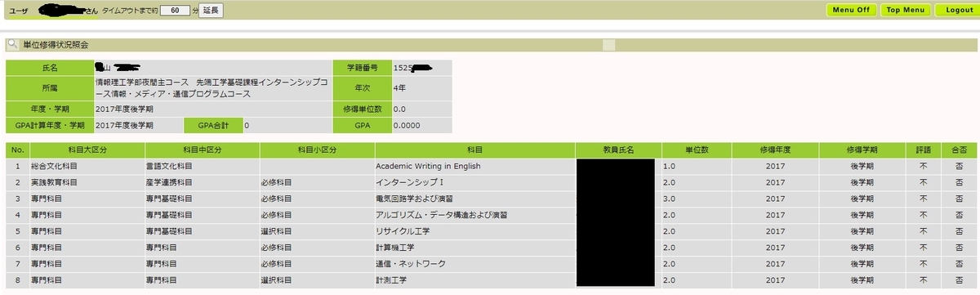Click the 言語文化科目 cell
This screenshot has width=980, height=295.
203,166
